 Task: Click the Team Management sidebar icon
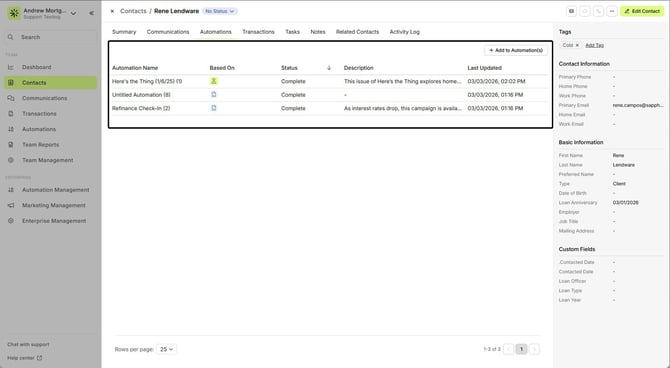tap(11, 160)
